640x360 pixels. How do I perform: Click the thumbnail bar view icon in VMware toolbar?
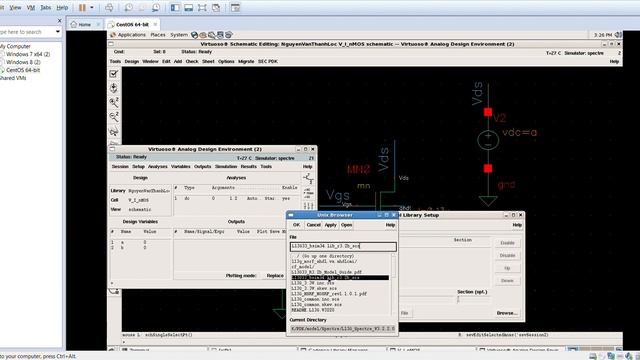coord(189,7)
